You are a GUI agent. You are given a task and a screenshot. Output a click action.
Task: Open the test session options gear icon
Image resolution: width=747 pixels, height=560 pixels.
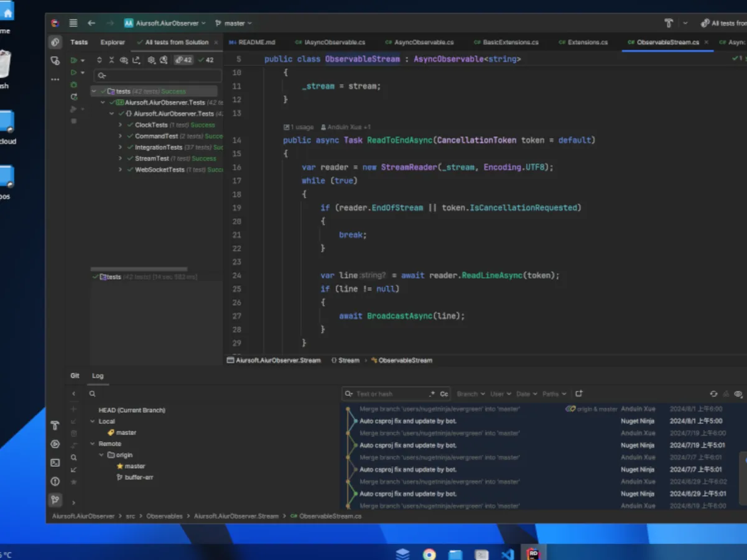tap(152, 60)
